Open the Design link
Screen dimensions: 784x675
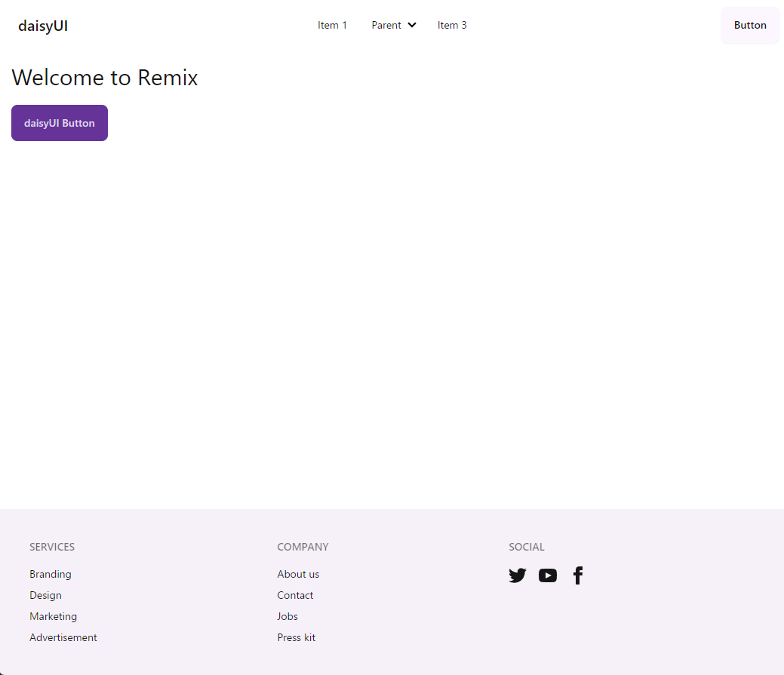(45, 595)
